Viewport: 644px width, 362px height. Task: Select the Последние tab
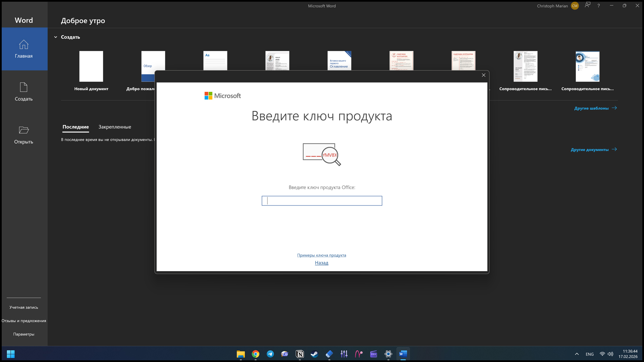coord(75,127)
